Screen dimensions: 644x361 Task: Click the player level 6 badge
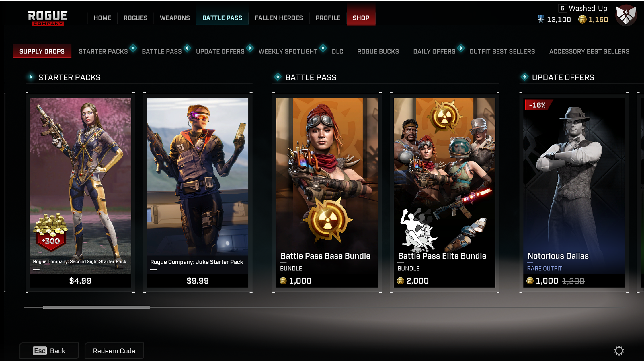pyautogui.click(x=562, y=8)
